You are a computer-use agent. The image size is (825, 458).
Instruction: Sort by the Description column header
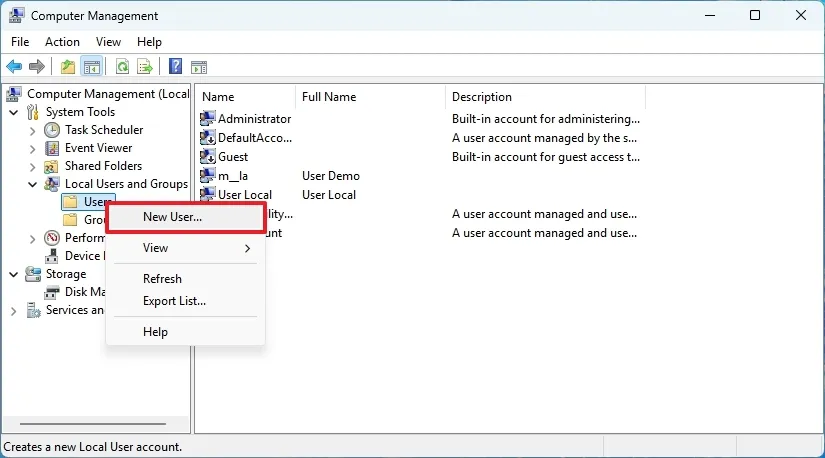tap(545, 97)
